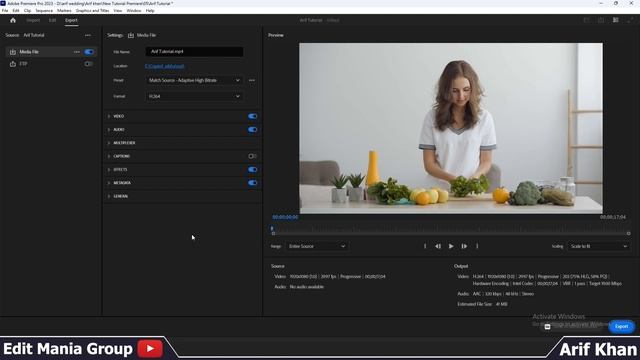The height and width of the screenshot is (360, 640).
Task: Open the Clip menu
Action: 27,11
